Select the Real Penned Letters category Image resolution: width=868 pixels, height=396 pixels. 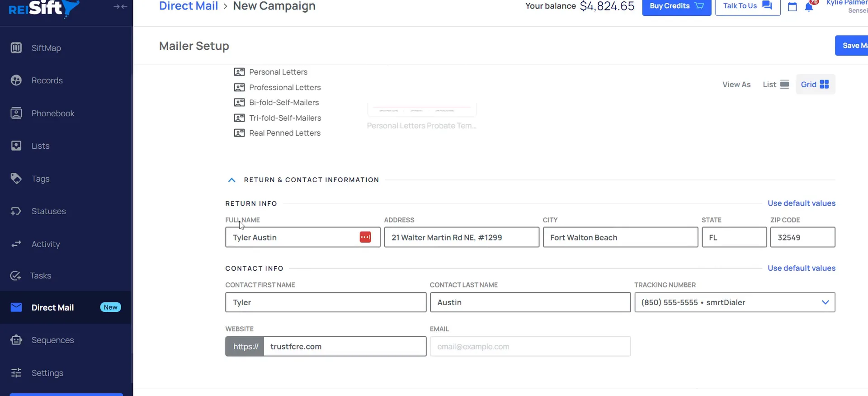click(277, 133)
